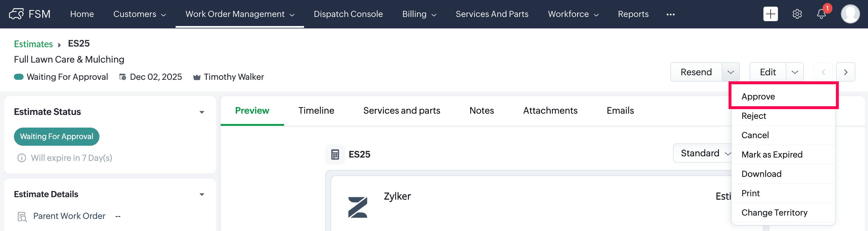Switch to the Timeline tab

(316, 111)
